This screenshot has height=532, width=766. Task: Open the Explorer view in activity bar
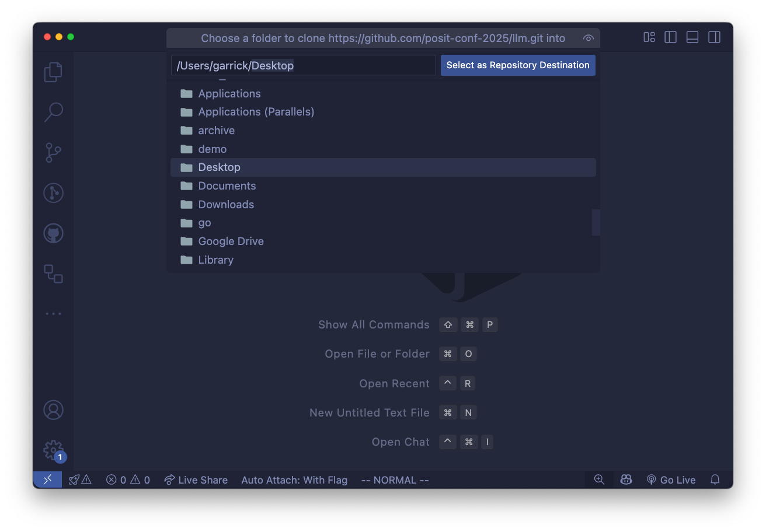[53, 72]
